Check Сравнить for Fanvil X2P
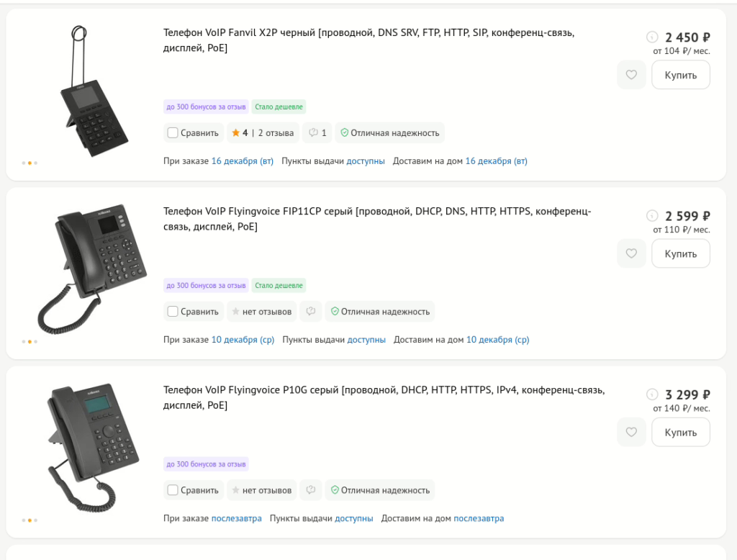This screenshot has width=737, height=560. pyautogui.click(x=173, y=132)
